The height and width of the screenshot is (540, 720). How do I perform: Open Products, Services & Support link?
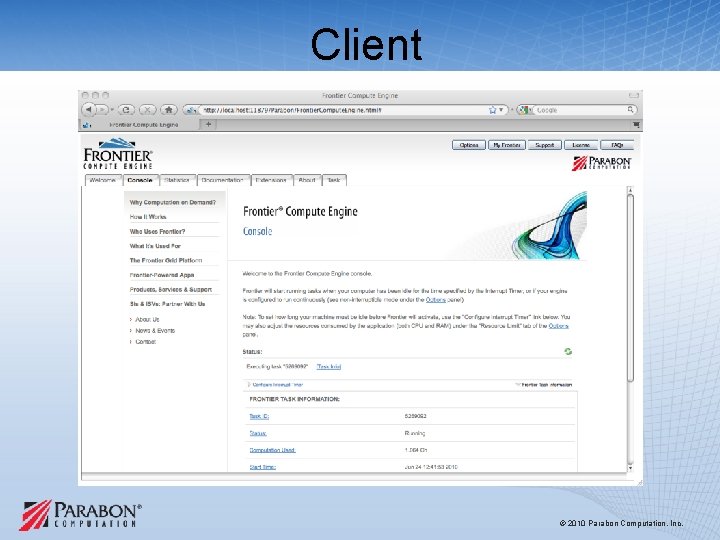pyautogui.click(x=171, y=290)
